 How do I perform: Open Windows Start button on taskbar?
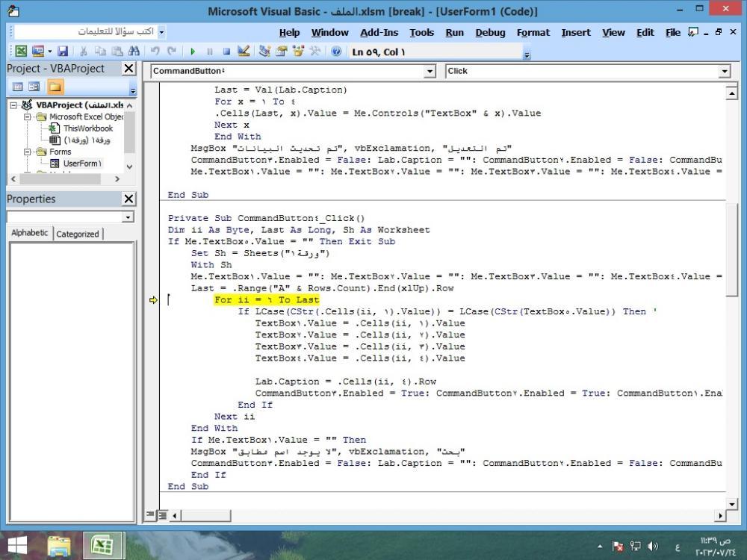coord(17,545)
